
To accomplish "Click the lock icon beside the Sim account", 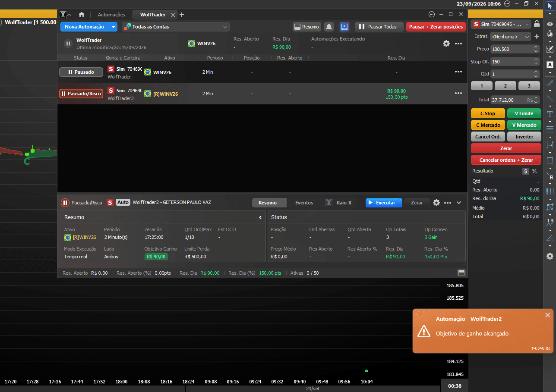I will tap(537, 24).
